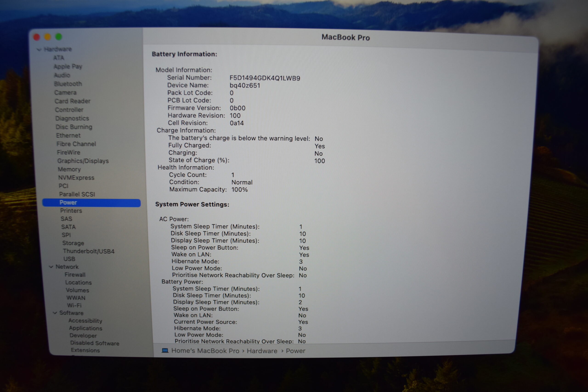Open the Audio hardware entry
The image size is (588, 392).
point(62,75)
